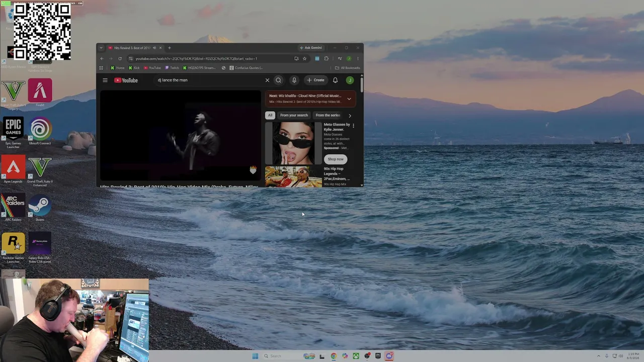Select the Apex Legends desktop icon

(x=13, y=169)
